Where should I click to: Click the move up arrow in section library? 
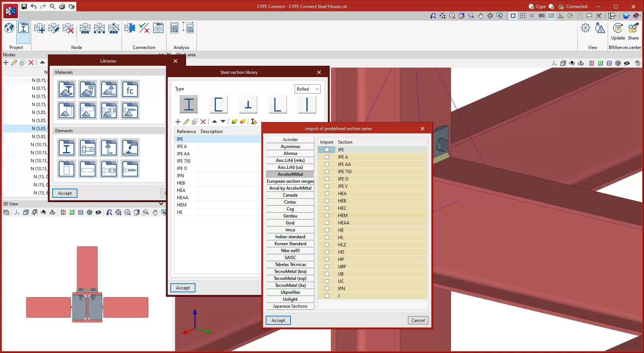[x=215, y=122]
